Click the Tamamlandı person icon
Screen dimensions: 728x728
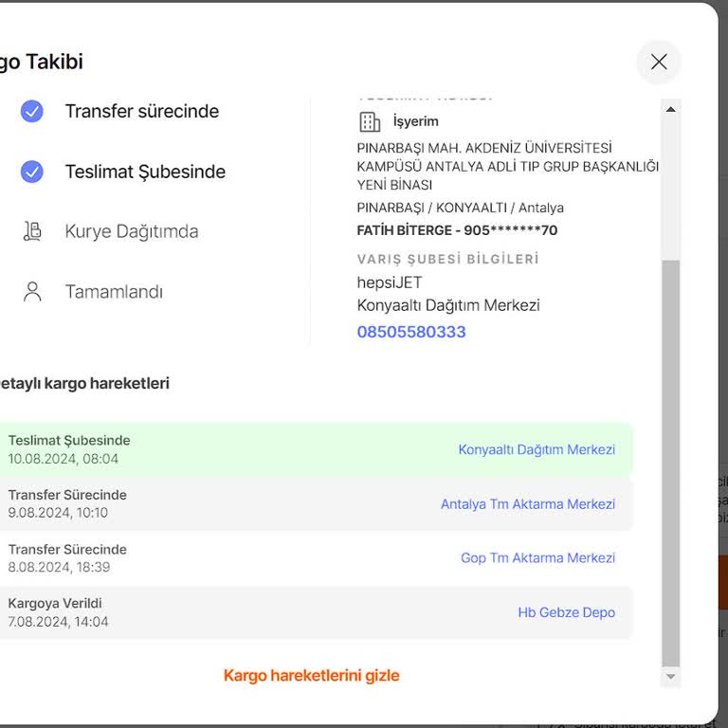32,291
